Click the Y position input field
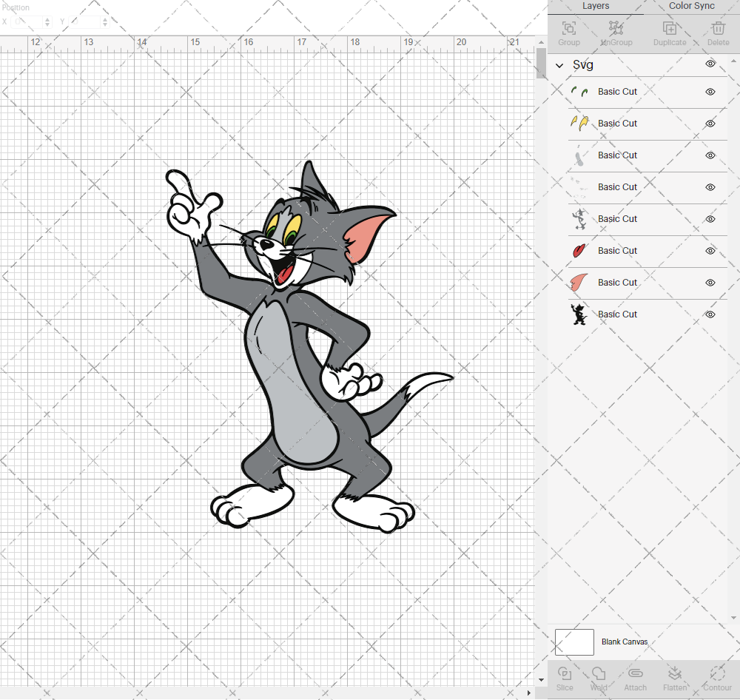The width and height of the screenshot is (740, 700). [x=85, y=21]
